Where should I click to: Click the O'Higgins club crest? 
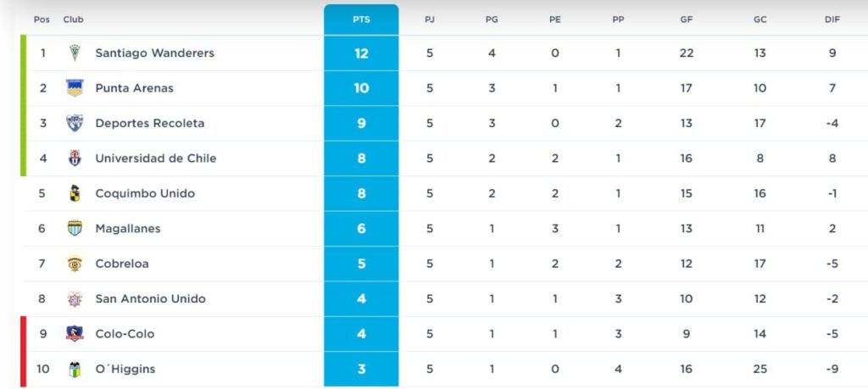point(75,369)
